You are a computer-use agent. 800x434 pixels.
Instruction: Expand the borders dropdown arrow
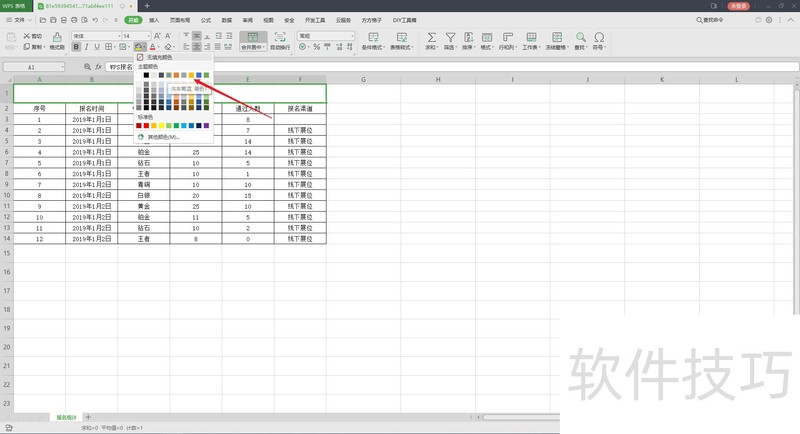pos(115,47)
